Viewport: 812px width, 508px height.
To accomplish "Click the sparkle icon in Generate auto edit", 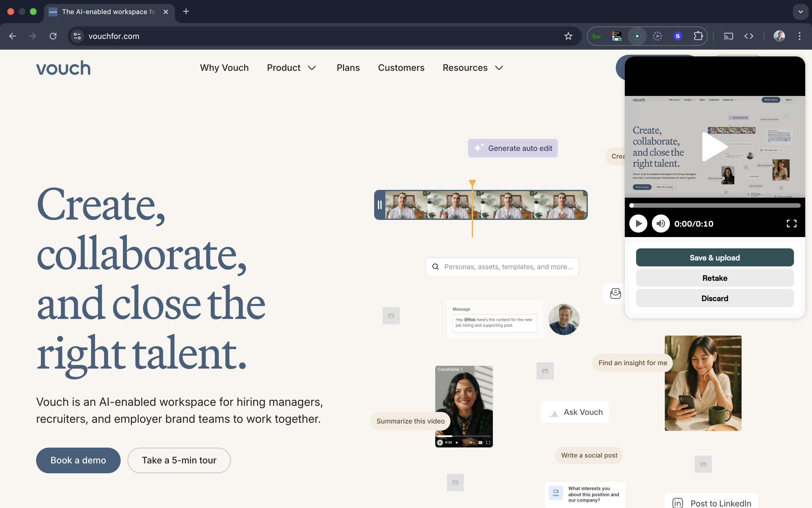I will 479,148.
